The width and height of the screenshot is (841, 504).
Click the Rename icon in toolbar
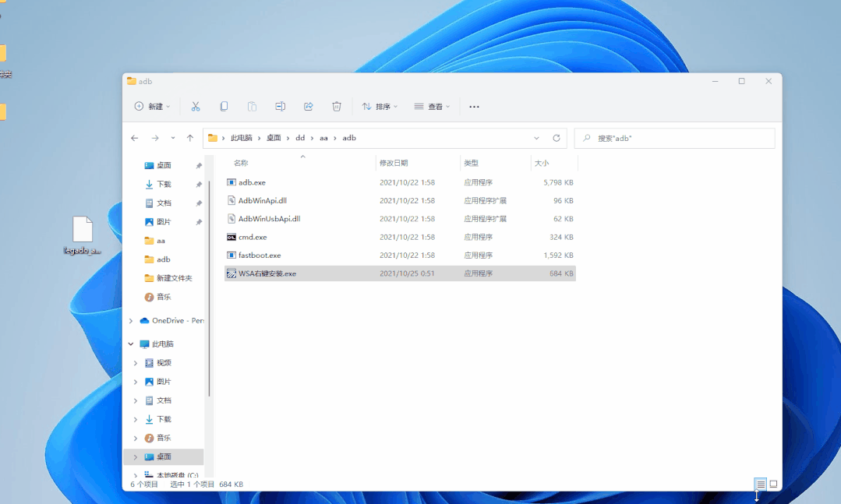(x=280, y=106)
